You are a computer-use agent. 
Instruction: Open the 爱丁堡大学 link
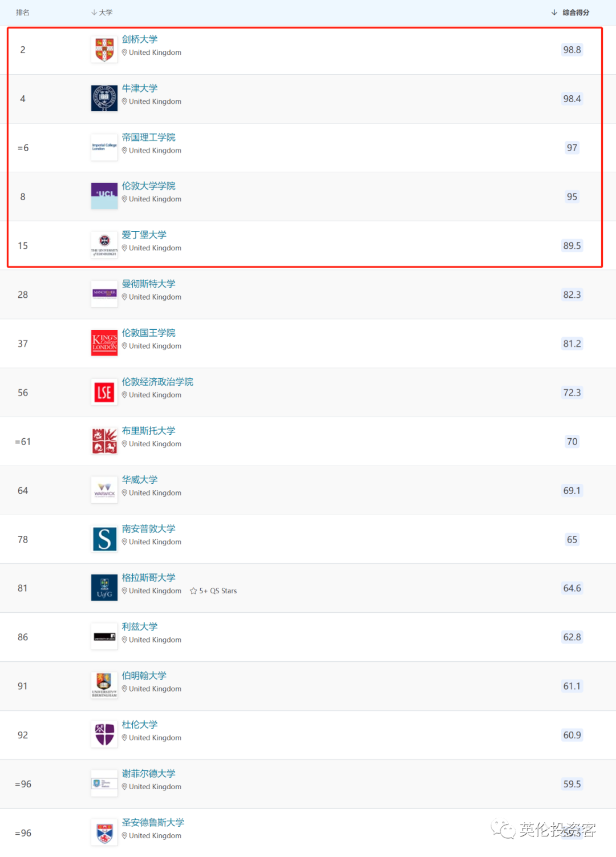tap(144, 235)
